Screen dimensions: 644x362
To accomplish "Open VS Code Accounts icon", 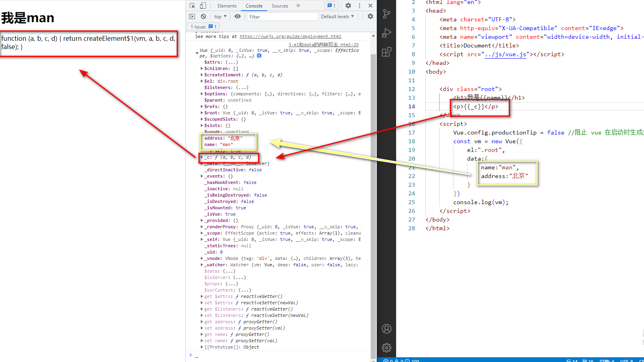I will click(387, 329).
